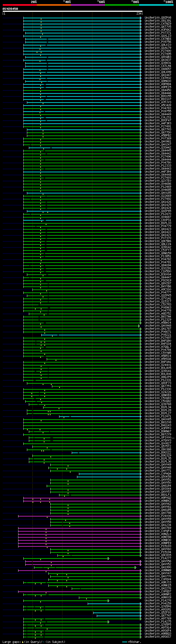Select hit label UniRef100_P27490
Viewport: 176px width, 644px height.
158,51
